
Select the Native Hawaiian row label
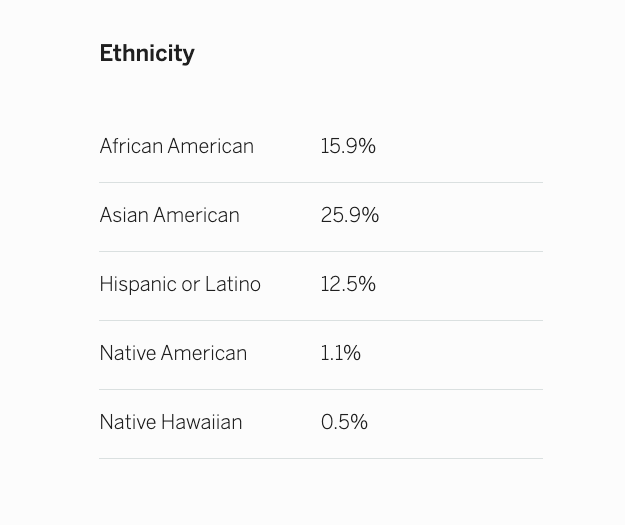(171, 423)
